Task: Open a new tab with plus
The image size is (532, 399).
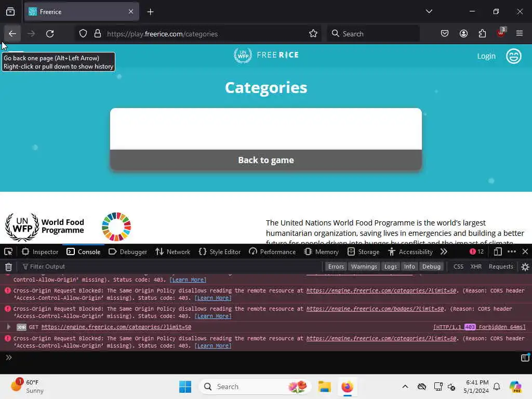Action: click(150, 12)
